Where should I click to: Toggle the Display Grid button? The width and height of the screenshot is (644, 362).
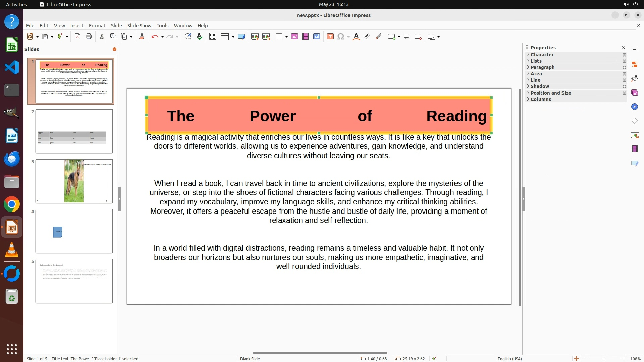point(213,37)
